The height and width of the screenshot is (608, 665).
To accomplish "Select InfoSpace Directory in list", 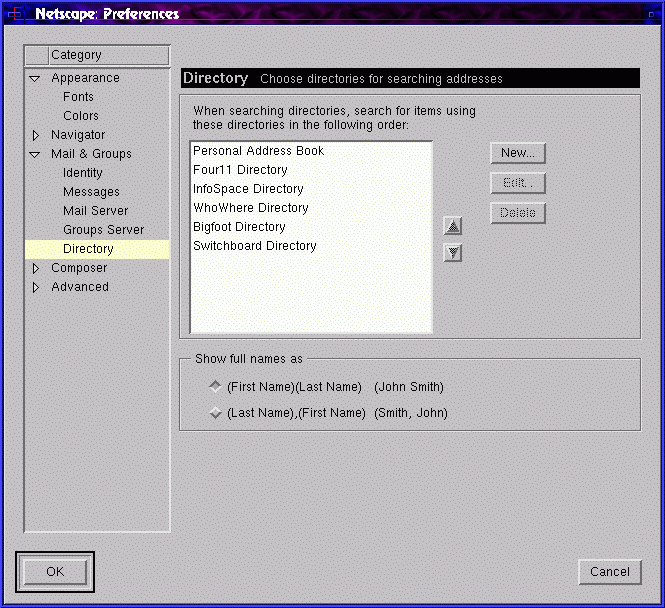I will 311,189.
